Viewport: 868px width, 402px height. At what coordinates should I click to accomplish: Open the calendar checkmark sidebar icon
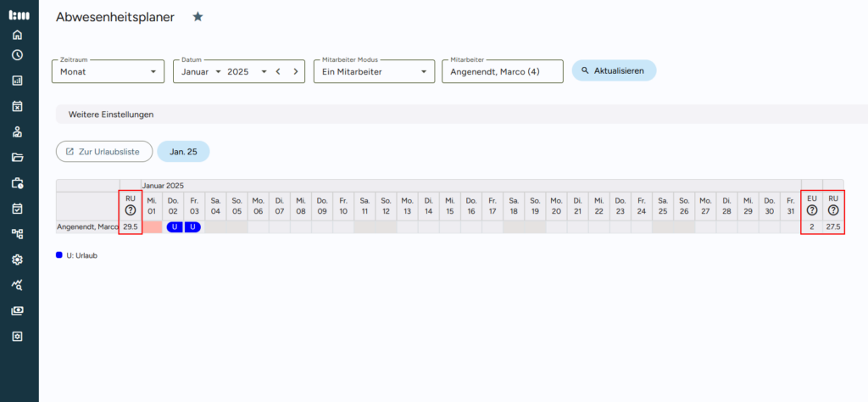pos(17,209)
